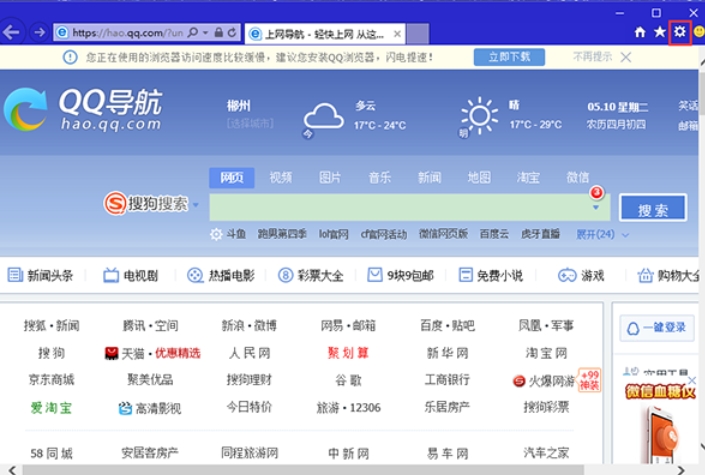Image resolution: width=705 pixels, height=475 pixels.
Task: Expand hot keywords with 展开(24)
Action: (x=602, y=234)
